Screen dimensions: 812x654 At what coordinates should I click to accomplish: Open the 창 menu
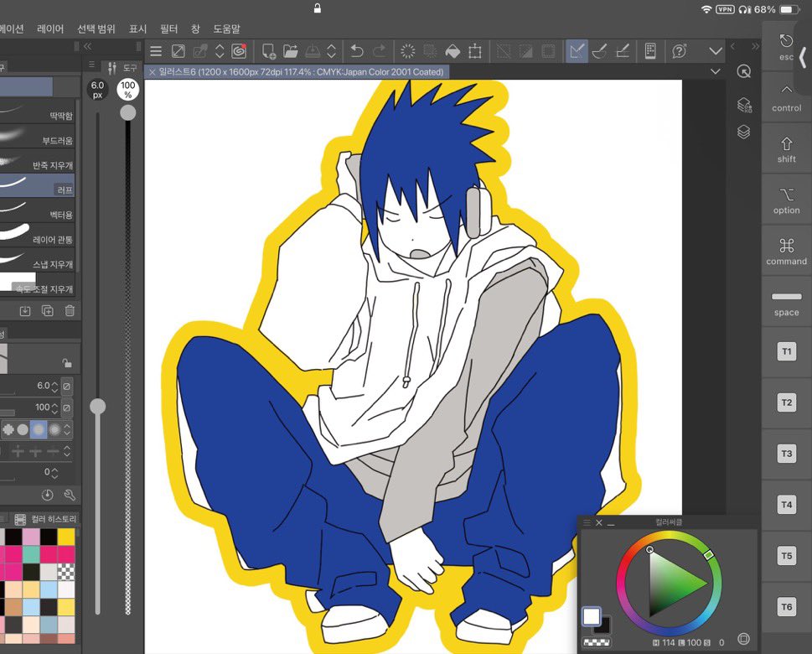195,29
